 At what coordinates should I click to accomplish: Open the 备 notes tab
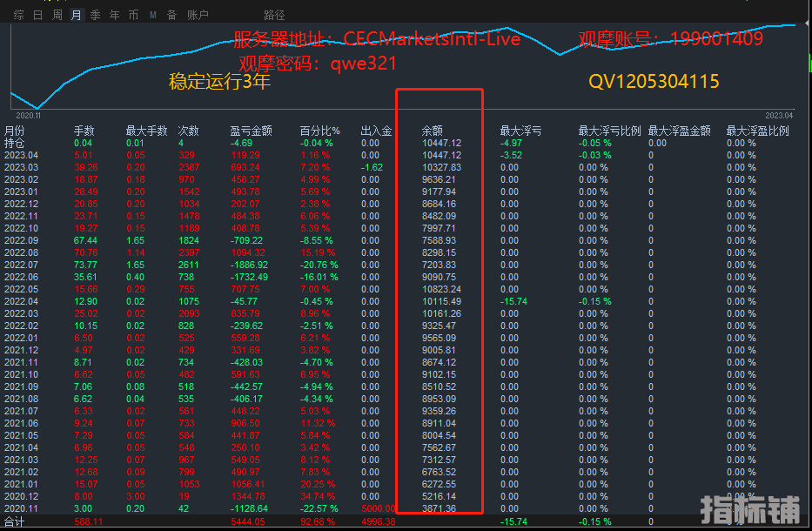(171, 15)
